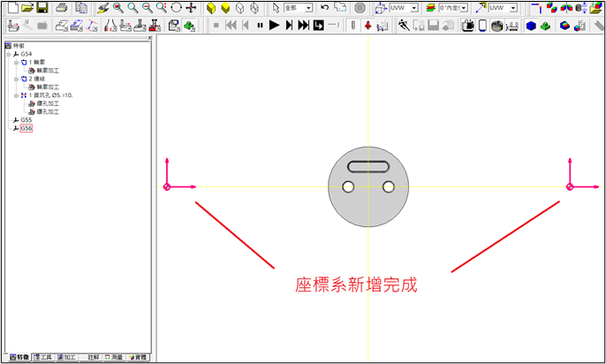Open the '全部' selection filter dropdown
The image size is (606, 364).
tap(307, 7)
